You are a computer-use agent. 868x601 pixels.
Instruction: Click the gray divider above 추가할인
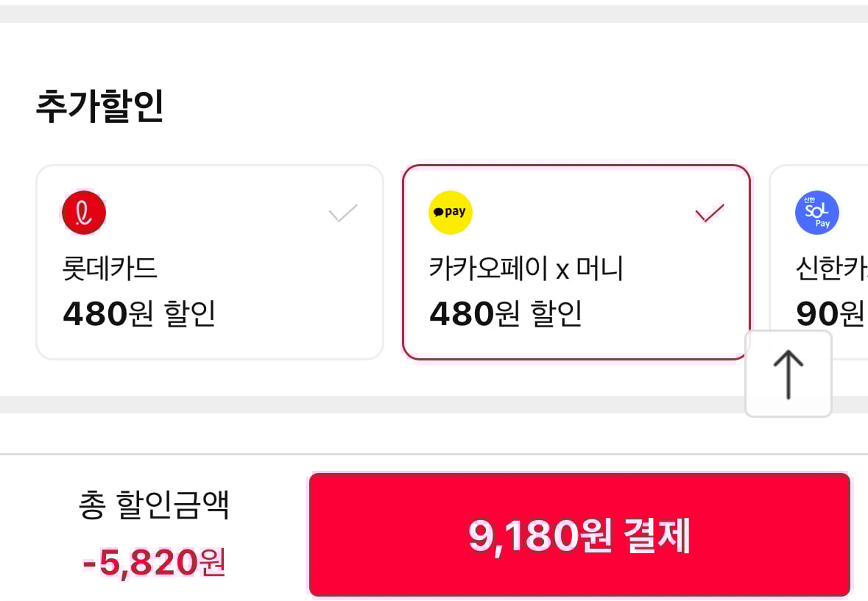click(434, 13)
